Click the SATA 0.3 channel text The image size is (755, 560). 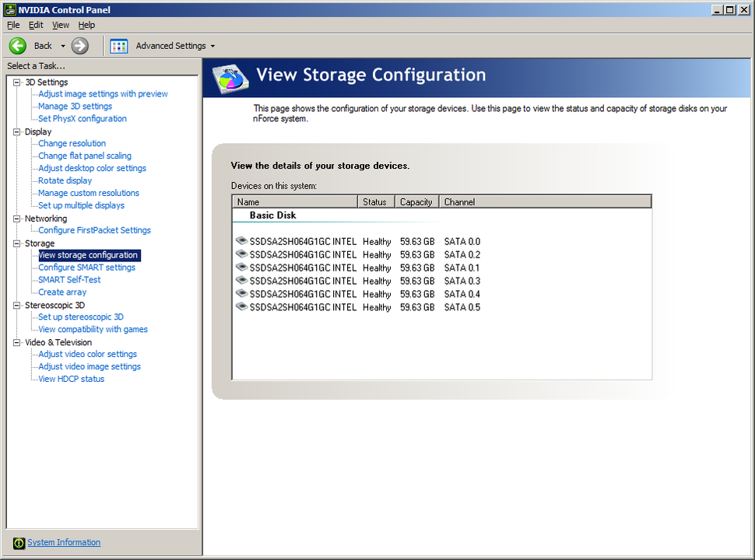462,281
